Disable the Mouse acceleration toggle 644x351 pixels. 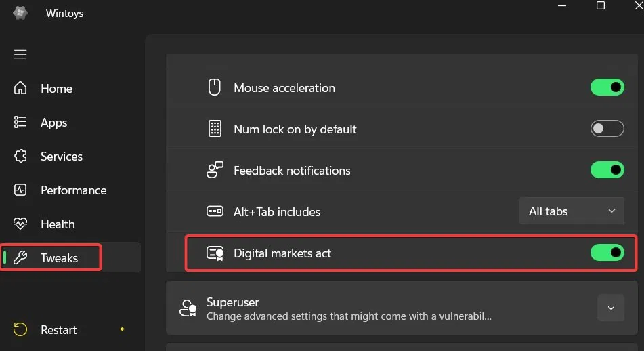coord(607,87)
